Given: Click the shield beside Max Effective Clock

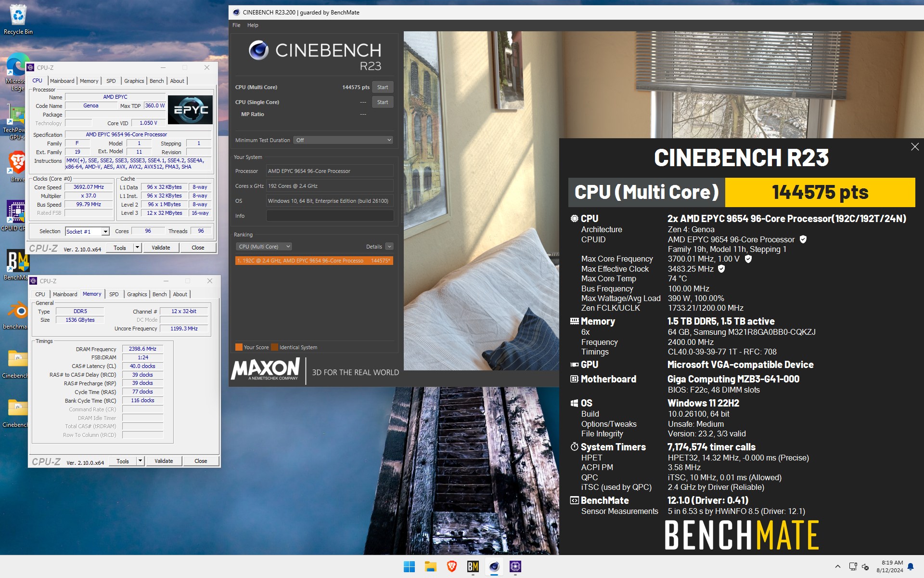Looking at the screenshot, I should [721, 269].
